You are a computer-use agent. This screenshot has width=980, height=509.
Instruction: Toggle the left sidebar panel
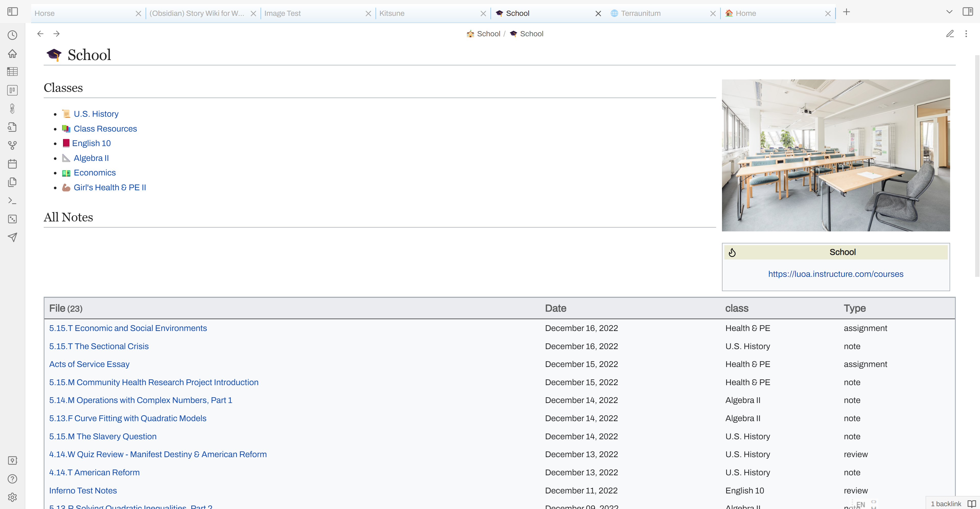(13, 11)
